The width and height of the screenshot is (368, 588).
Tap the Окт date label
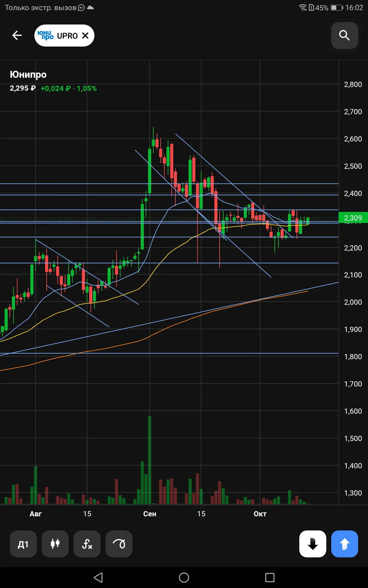(x=260, y=514)
